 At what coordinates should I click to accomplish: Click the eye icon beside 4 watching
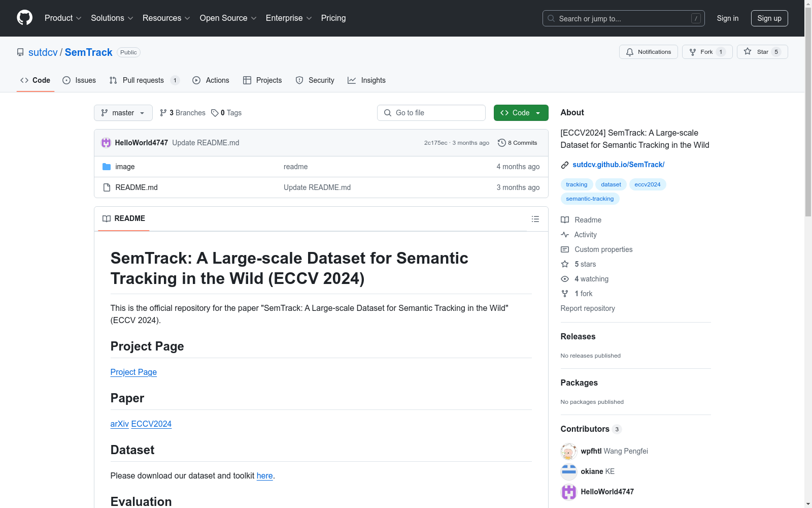(x=565, y=279)
